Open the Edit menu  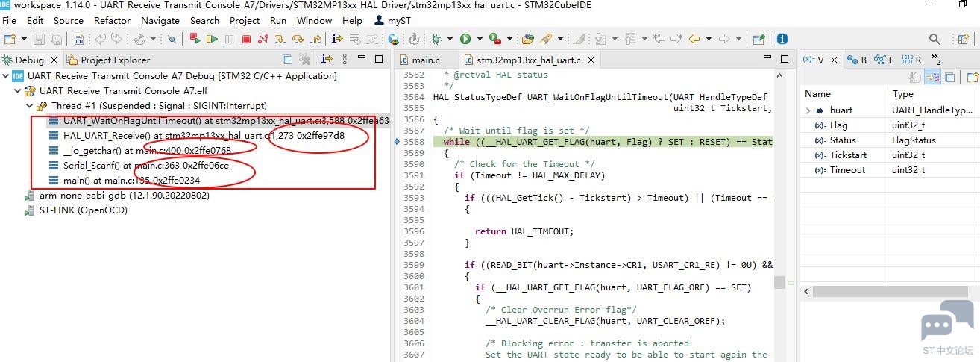point(34,20)
